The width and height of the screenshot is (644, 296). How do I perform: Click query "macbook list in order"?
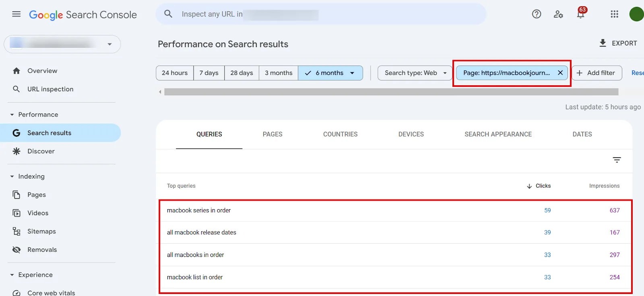click(195, 277)
